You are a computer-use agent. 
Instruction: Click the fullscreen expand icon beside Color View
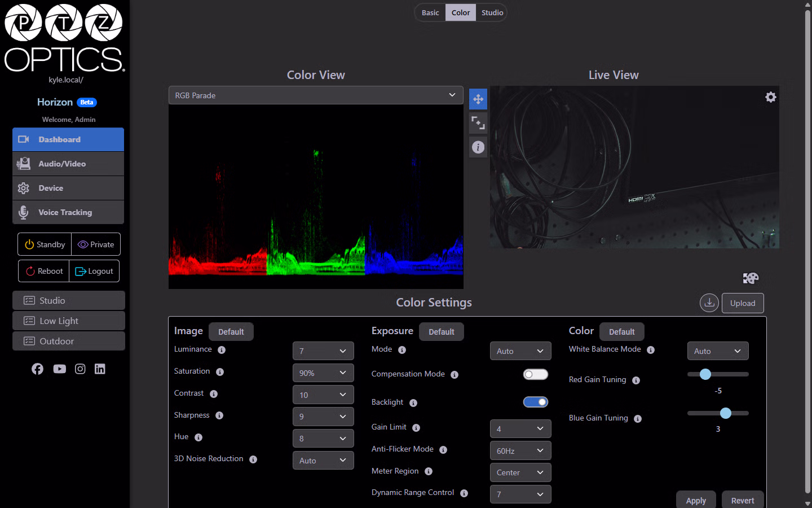478,122
